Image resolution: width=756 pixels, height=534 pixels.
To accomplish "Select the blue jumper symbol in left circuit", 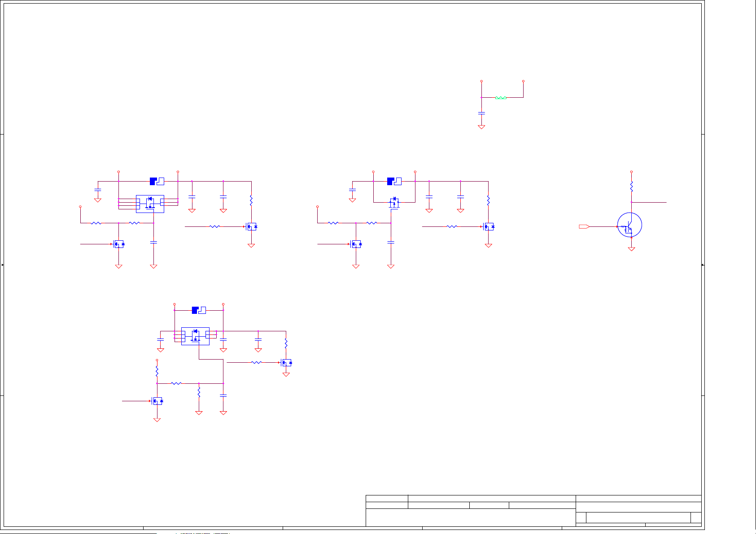I will click(x=157, y=181).
